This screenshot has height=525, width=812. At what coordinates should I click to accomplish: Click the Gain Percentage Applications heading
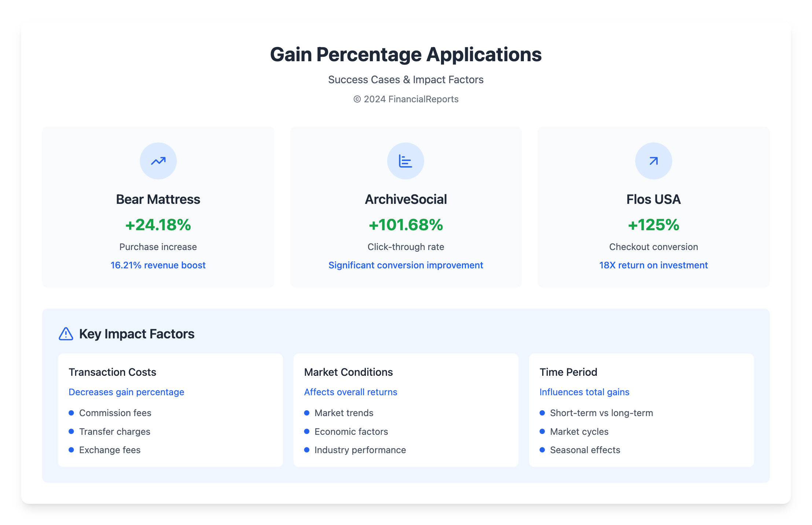pos(405,55)
